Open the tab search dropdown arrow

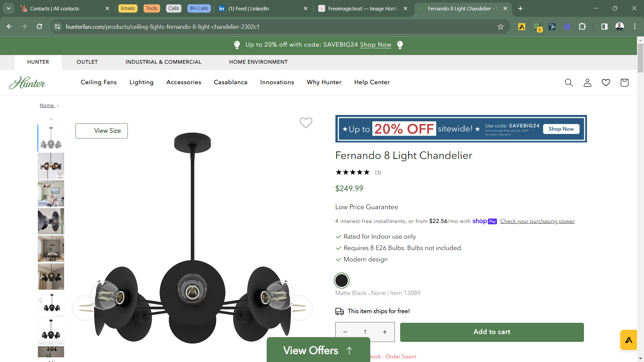[x=8, y=8]
